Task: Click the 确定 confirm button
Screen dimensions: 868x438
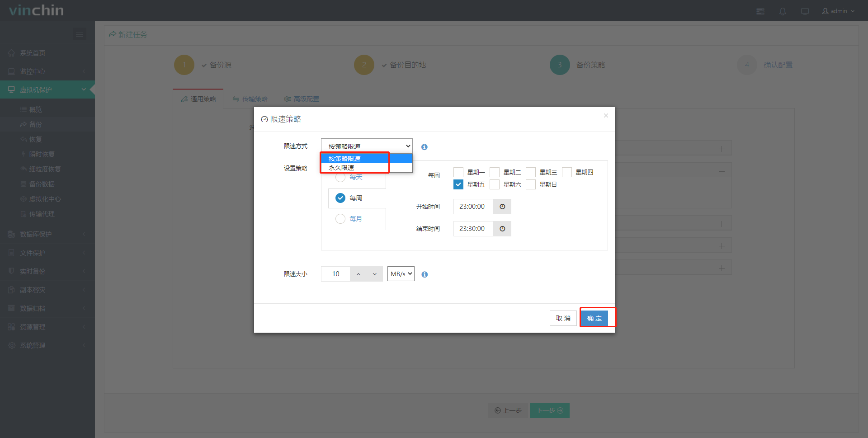Action: 594,318
